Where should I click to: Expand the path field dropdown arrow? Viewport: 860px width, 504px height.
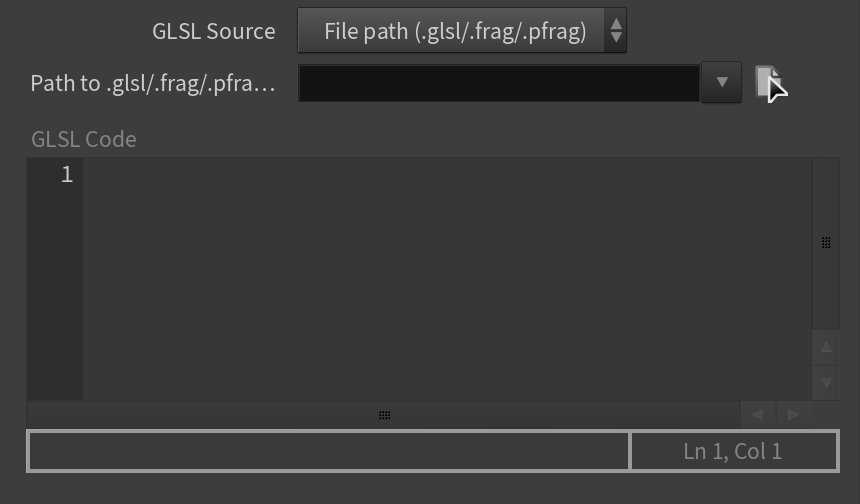click(x=722, y=82)
